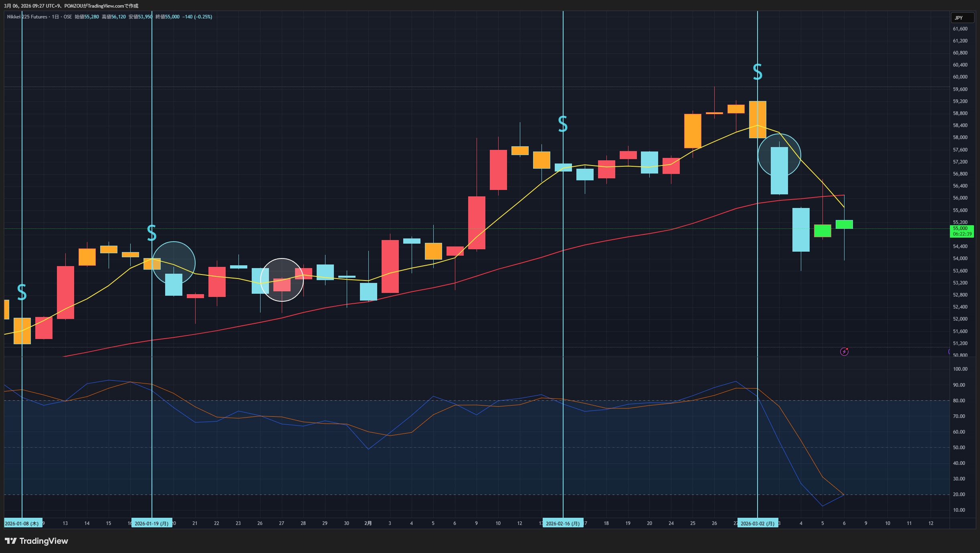The width and height of the screenshot is (980, 553).
Task: Click the purple lightning bolt icon
Action: pos(844,351)
